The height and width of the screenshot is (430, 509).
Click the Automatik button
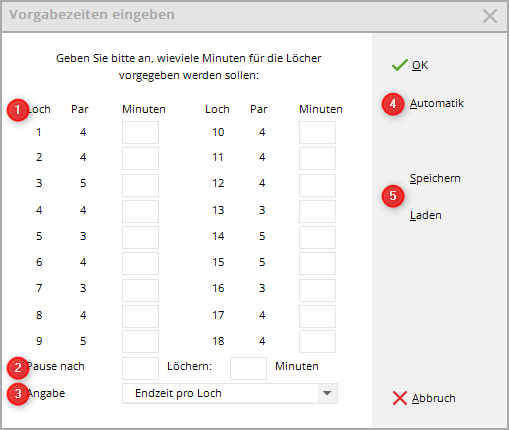(x=437, y=103)
